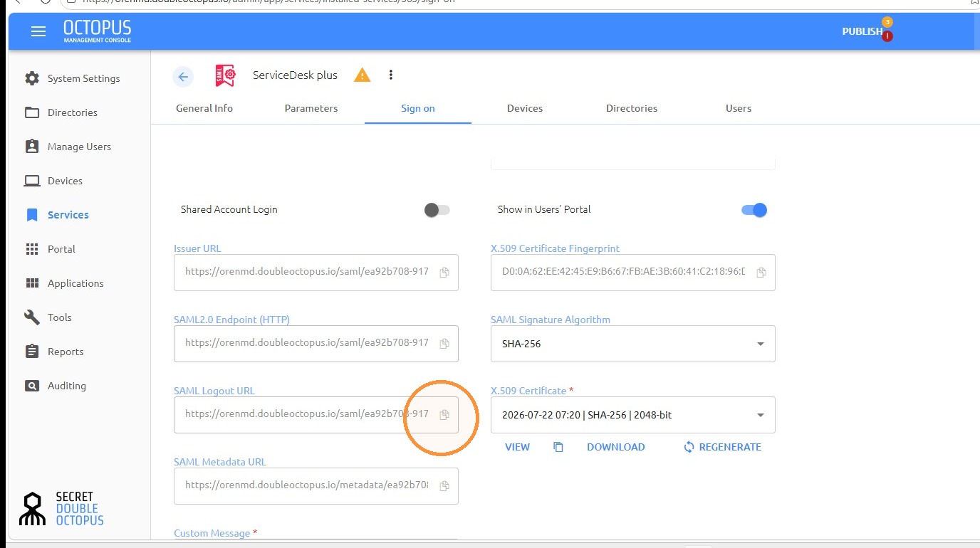Image resolution: width=980 pixels, height=548 pixels.
Task: Click the Manage Users badge icon
Action: (x=32, y=147)
